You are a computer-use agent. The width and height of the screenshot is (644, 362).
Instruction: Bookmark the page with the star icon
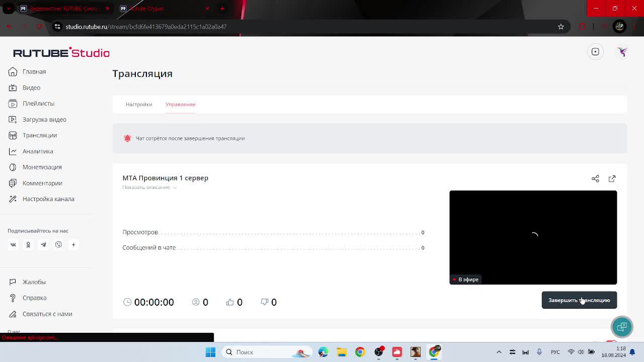point(561,27)
